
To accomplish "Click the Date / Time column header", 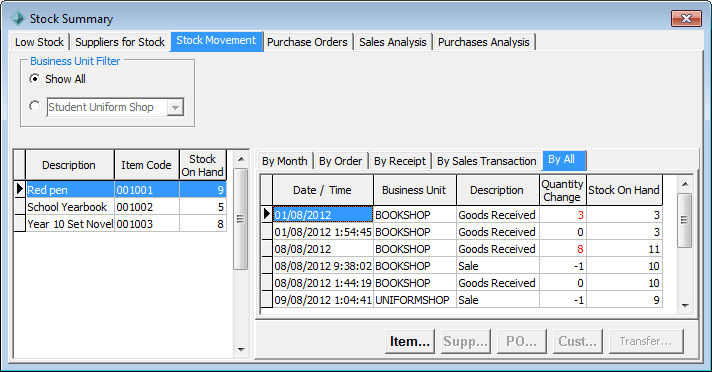I will tap(323, 190).
